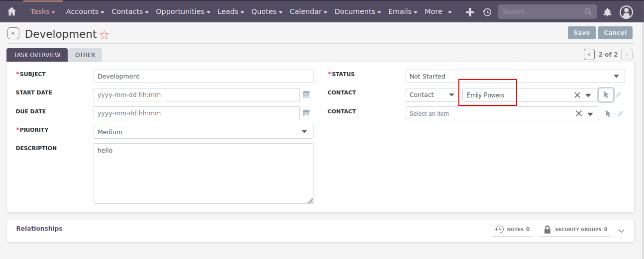Expand the Select an item dropdown arrow
Viewport: 644px width, 259px height.
pyautogui.click(x=590, y=114)
